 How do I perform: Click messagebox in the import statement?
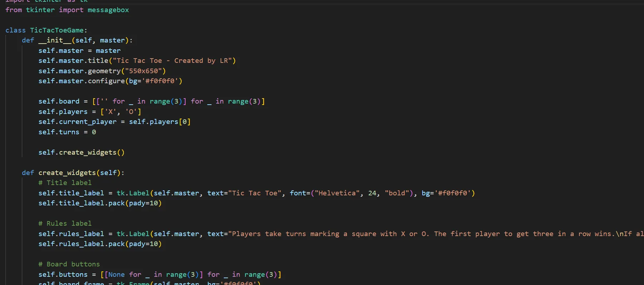tap(108, 10)
